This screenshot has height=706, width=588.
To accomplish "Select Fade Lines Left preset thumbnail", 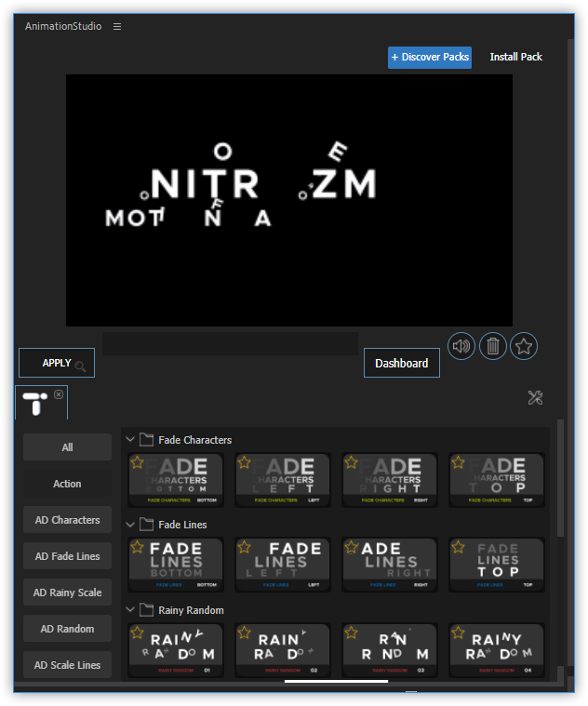I will click(x=283, y=565).
